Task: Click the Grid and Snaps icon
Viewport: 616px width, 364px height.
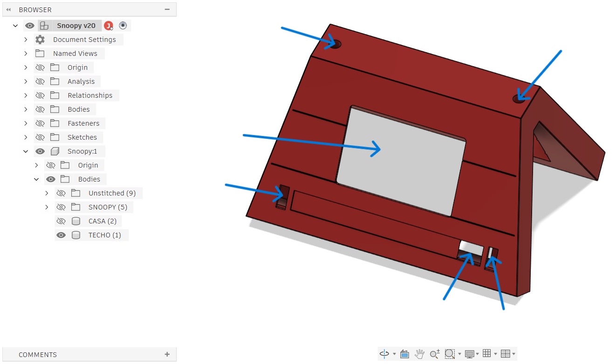Action: click(487, 354)
